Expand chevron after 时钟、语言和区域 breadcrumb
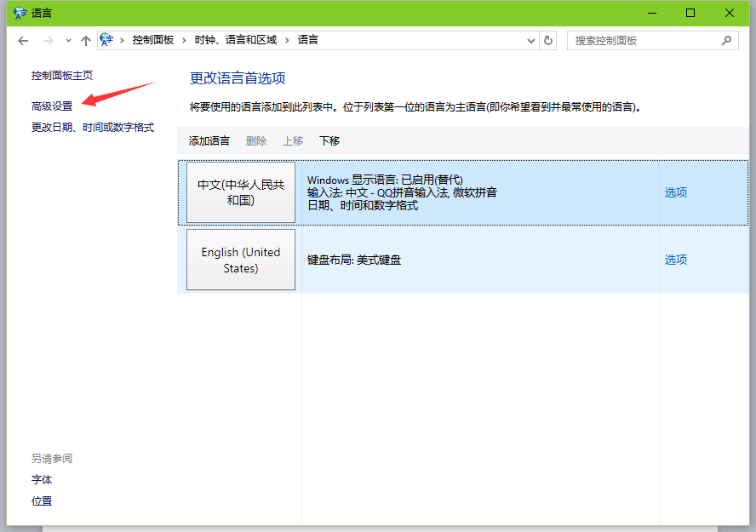 [287, 40]
